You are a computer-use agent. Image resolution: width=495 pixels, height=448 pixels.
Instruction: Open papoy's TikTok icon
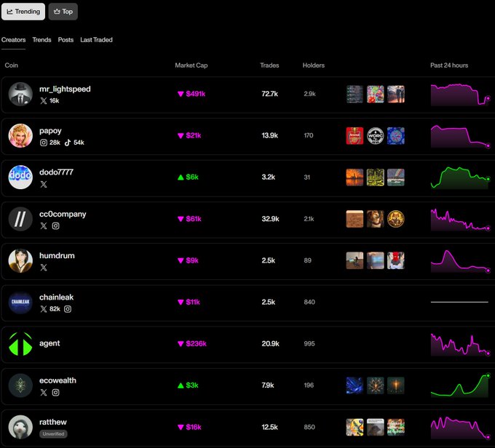pos(68,143)
